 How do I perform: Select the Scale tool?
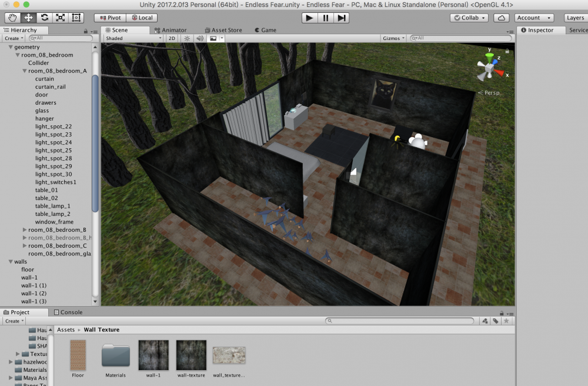[x=61, y=18]
